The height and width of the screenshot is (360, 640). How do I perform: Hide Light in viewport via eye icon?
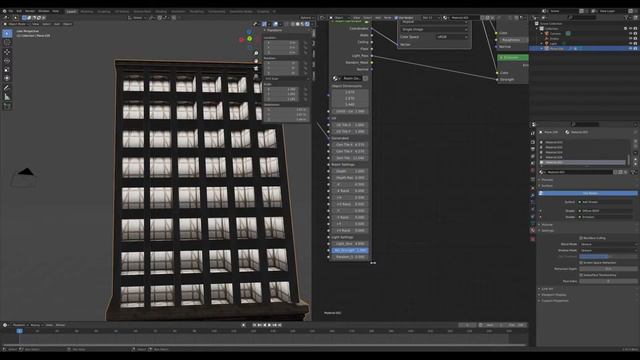coord(631,43)
